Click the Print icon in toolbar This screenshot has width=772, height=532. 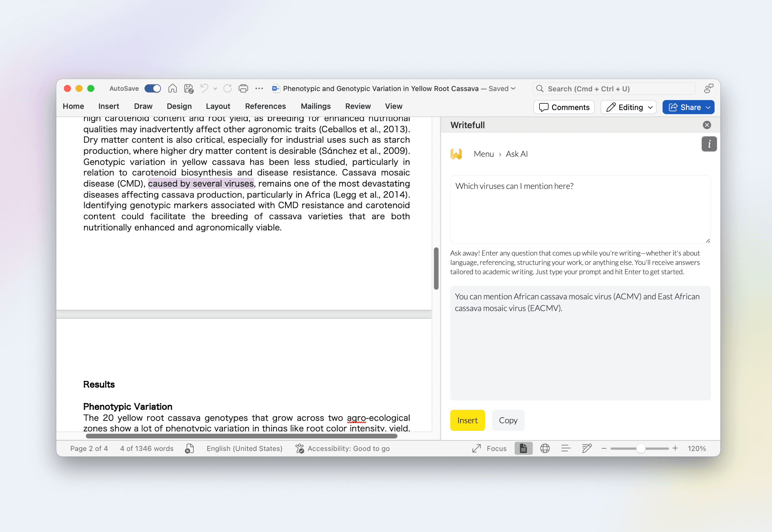pos(243,88)
